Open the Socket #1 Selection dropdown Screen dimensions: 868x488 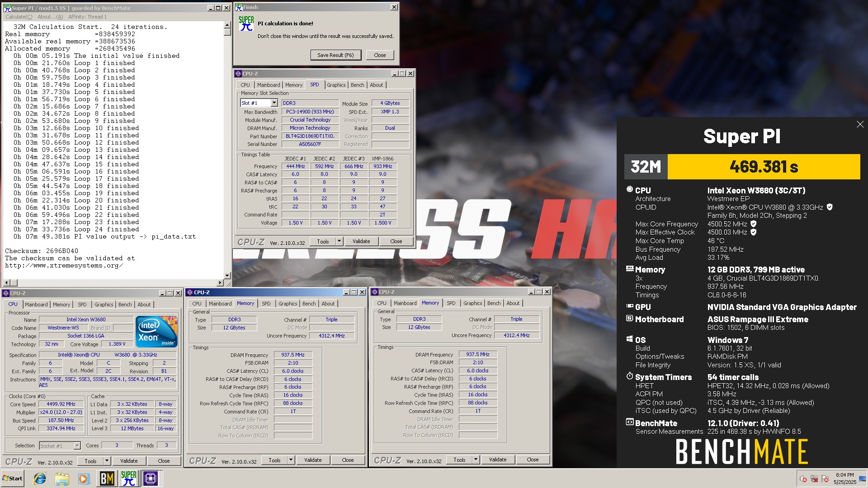tap(77, 446)
